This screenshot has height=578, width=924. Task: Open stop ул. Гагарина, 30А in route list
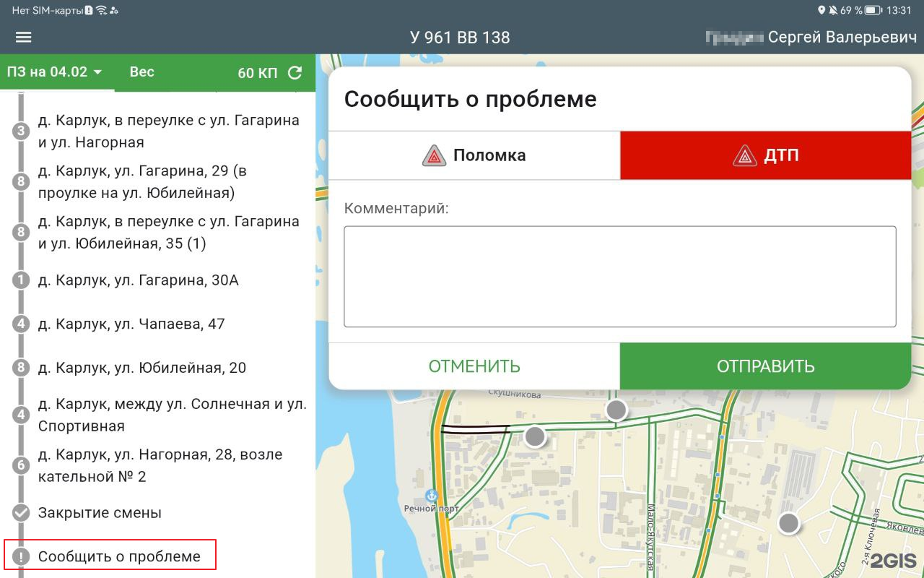point(138,280)
